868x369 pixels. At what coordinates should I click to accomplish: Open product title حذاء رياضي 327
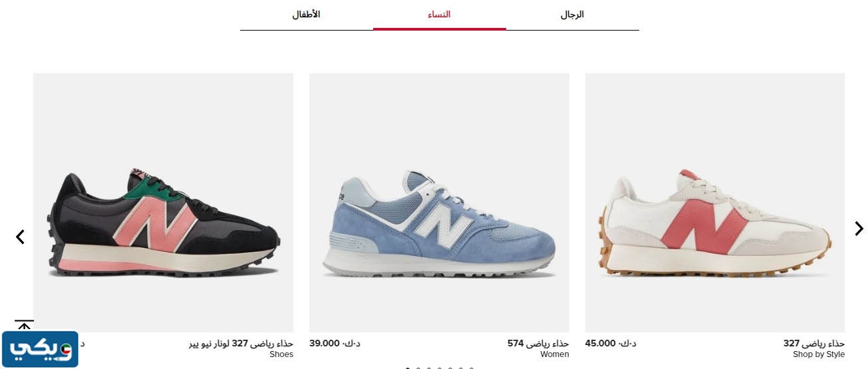[813, 344]
